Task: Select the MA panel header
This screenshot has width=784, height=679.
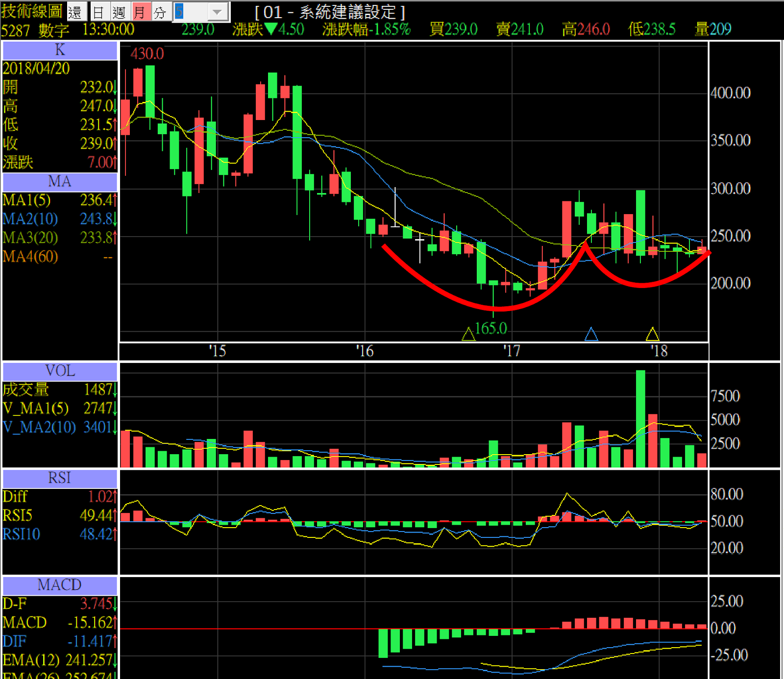Action: (60, 182)
